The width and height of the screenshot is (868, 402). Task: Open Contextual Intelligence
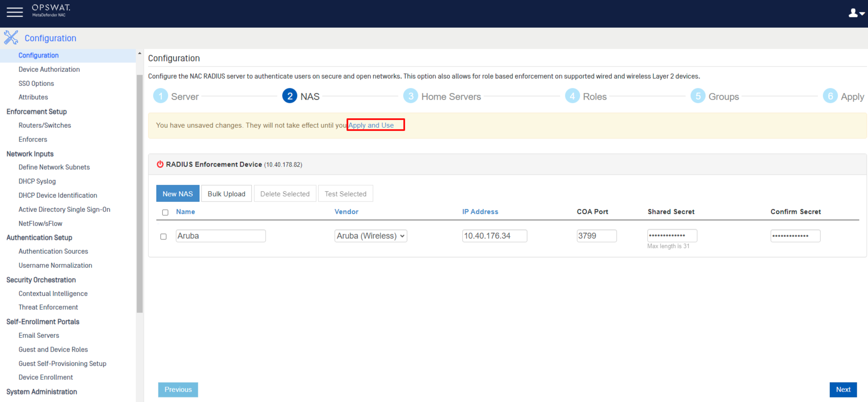pos(53,294)
